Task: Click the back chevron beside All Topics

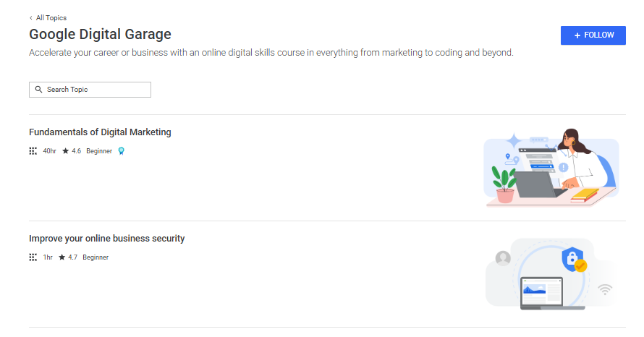Action: [x=31, y=17]
